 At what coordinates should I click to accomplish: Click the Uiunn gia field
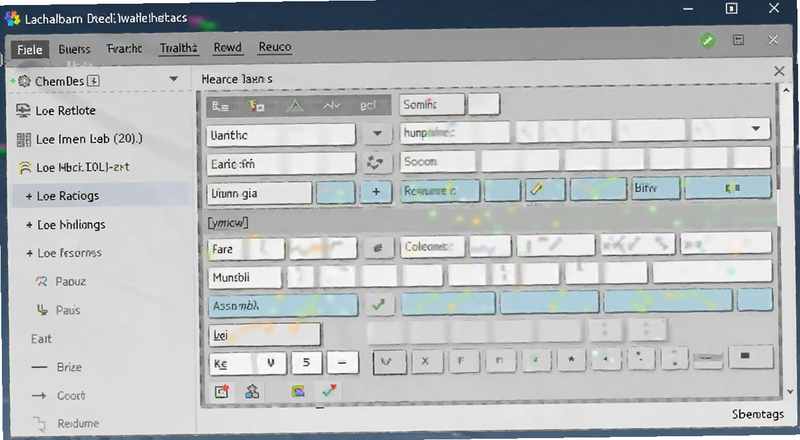click(x=259, y=193)
